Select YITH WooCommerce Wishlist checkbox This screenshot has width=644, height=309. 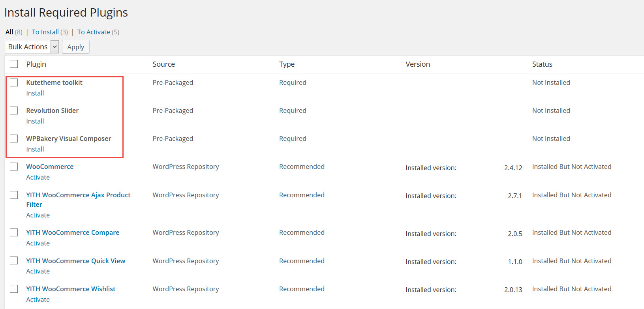click(14, 289)
